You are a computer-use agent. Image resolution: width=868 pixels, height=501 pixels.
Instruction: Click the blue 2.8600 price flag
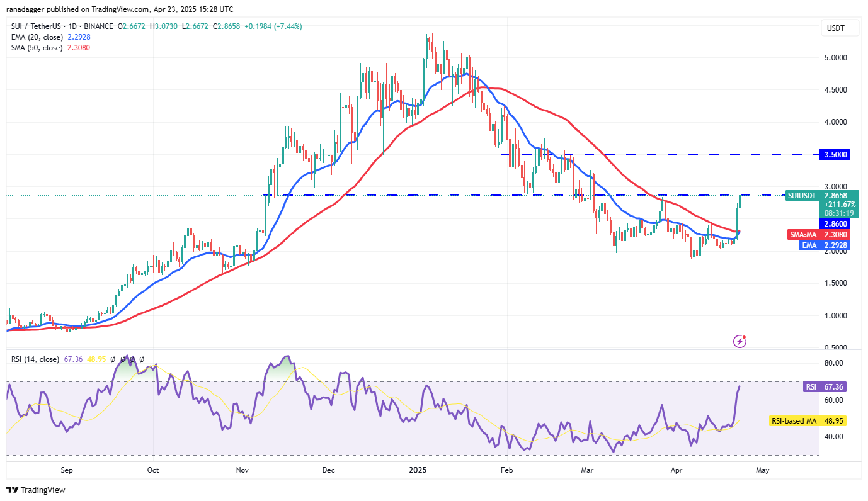(x=835, y=224)
